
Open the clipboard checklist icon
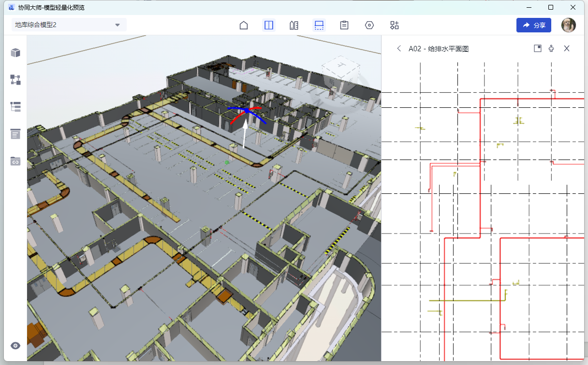(344, 25)
